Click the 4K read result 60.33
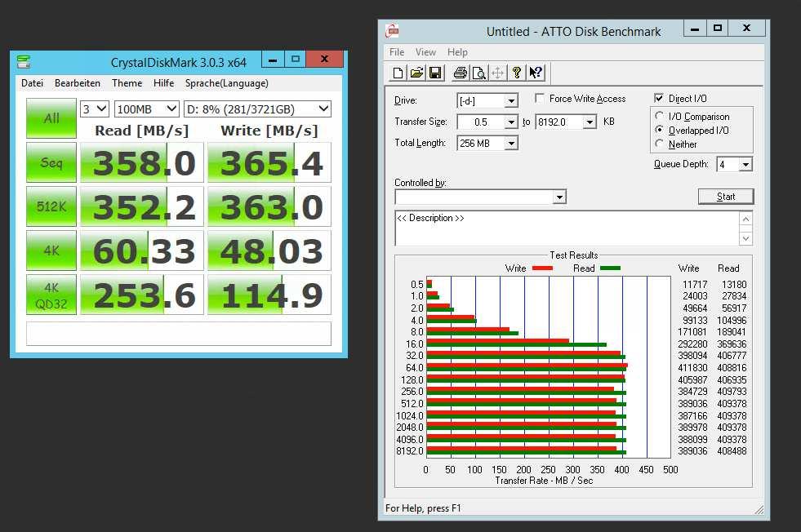Image resolution: width=801 pixels, height=532 pixels. [142, 250]
